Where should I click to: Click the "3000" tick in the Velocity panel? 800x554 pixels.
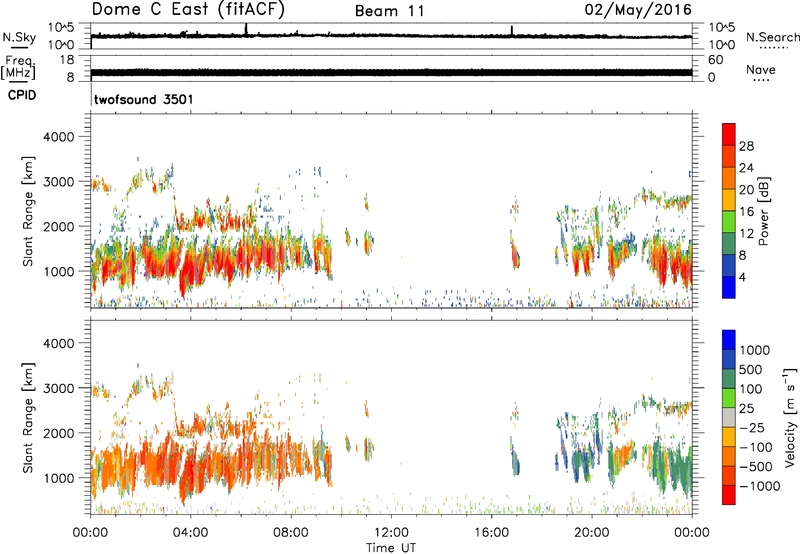(58, 388)
